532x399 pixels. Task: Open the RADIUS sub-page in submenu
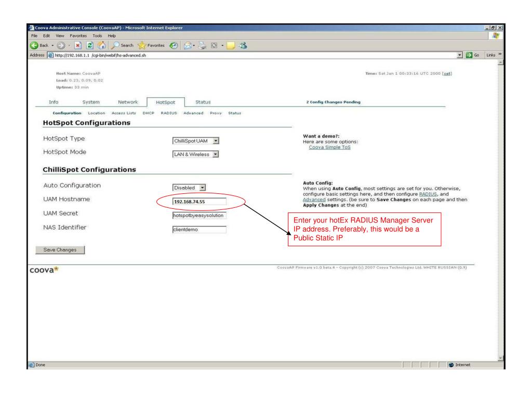169,113
